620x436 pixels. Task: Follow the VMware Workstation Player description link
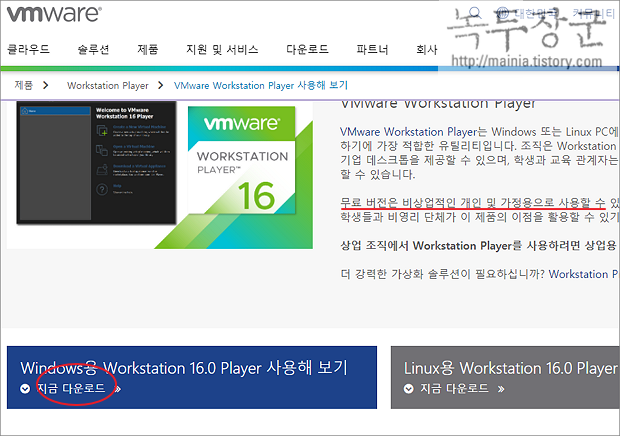(408, 132)
